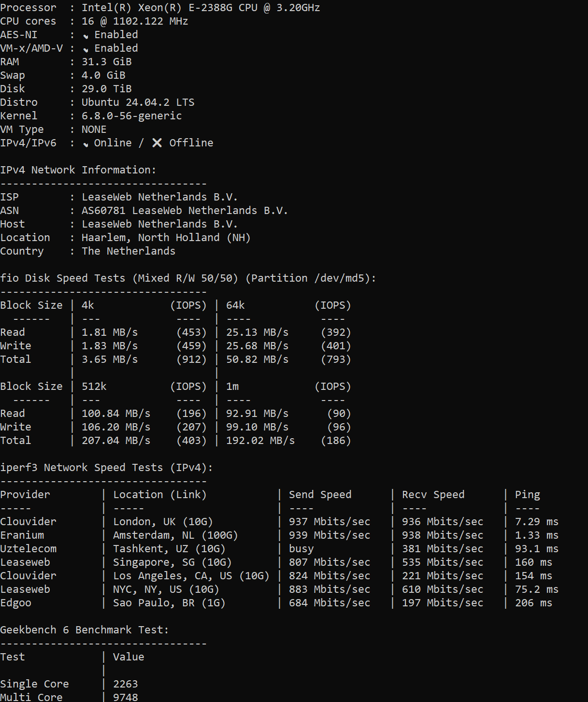Select the "Location (Link)" column header
The height and width of the screenshot is (702, 588).
pyautogui.click(x=160, y=495)
